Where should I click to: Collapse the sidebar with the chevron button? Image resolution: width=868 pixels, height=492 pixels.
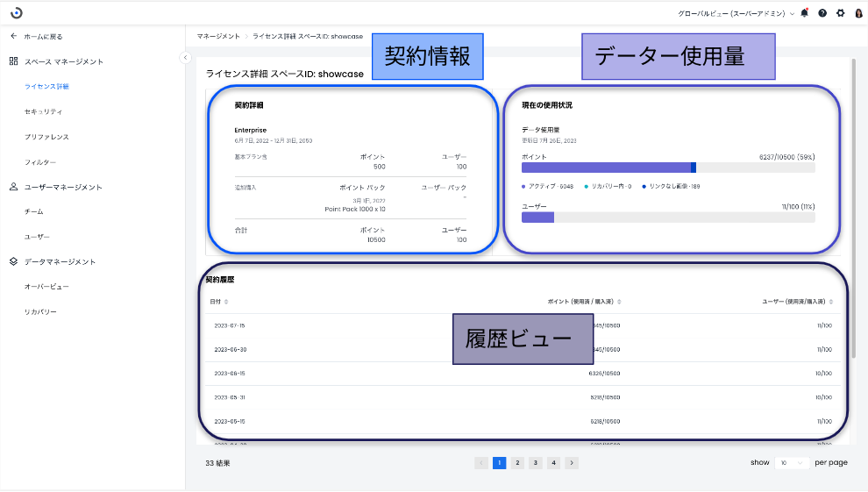click(x=186, y=57)
